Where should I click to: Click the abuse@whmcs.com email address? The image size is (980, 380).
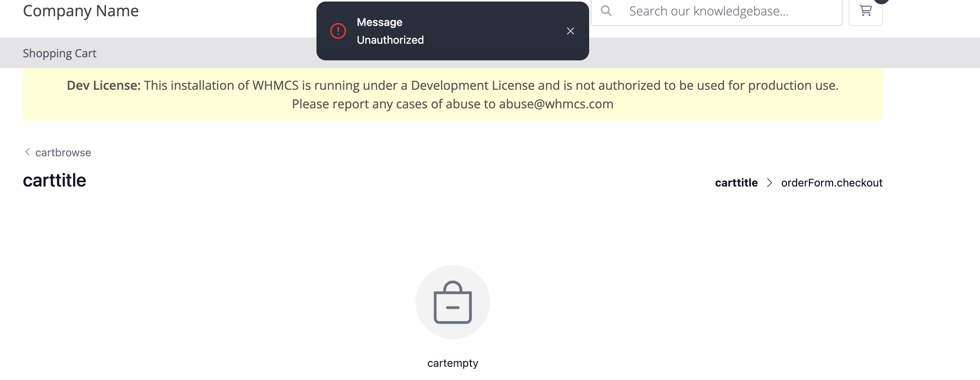tap(556, 104)
